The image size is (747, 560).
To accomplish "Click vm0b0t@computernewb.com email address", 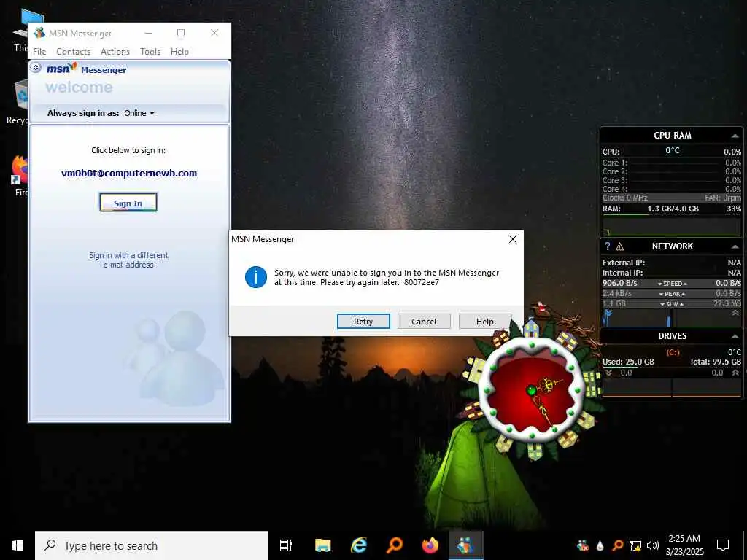I will 129,174.
